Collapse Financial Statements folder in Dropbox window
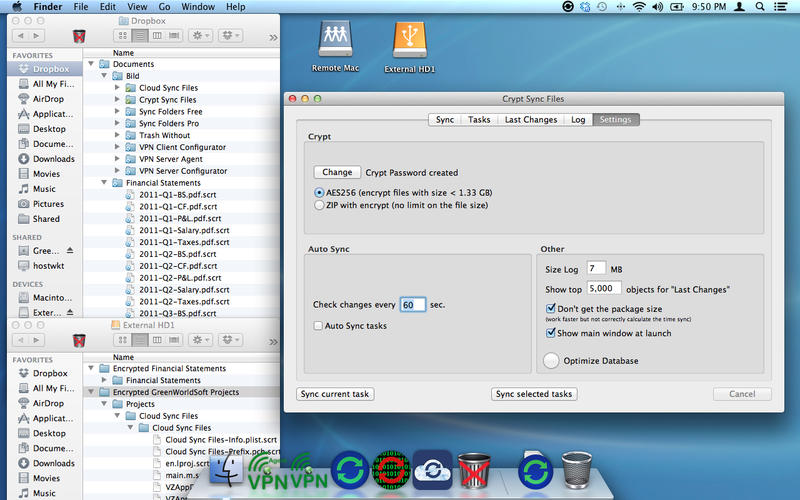The width and height of the screenshot is (800, 500). (104, 182)
